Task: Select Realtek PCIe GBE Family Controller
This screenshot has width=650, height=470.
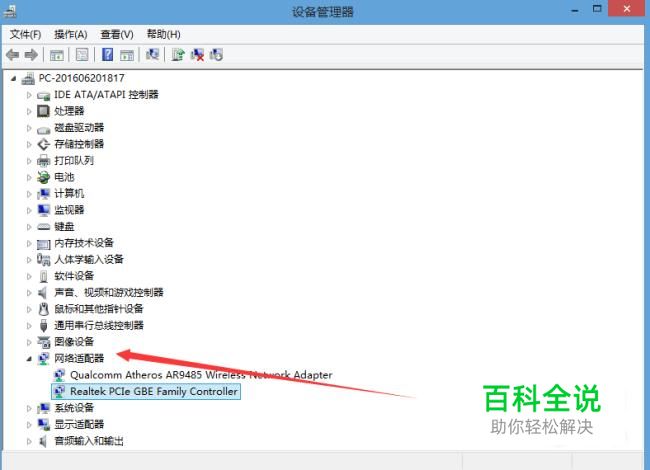Action: 154,391
